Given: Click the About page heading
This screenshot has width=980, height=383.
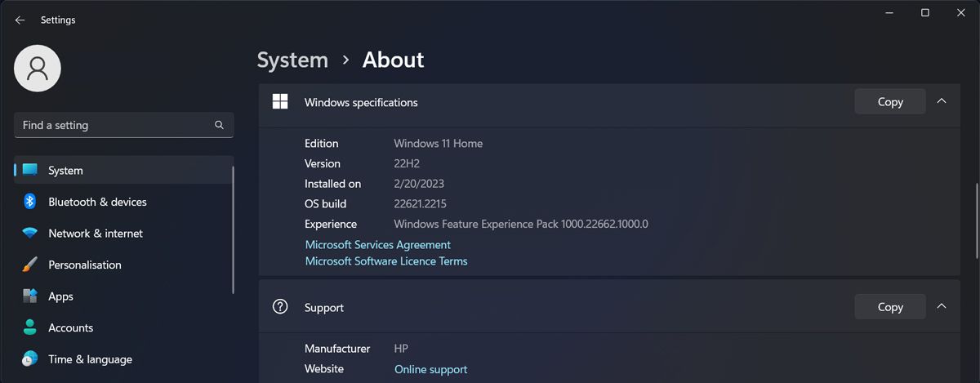Looking at the screenshot, I should [394, 60].
